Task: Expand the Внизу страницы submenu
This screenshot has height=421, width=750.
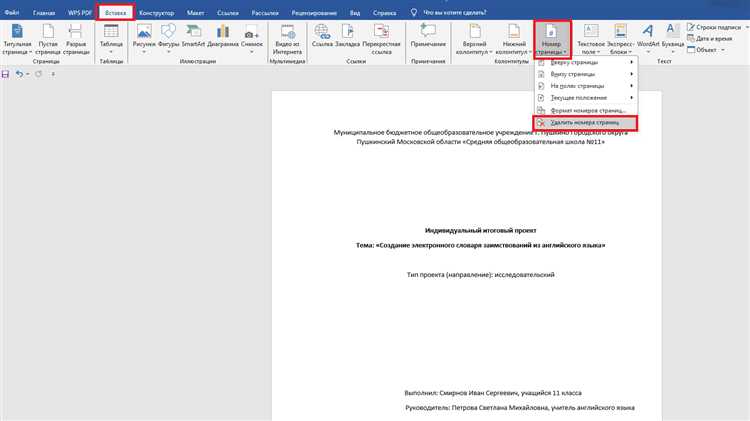Action: 585,74
